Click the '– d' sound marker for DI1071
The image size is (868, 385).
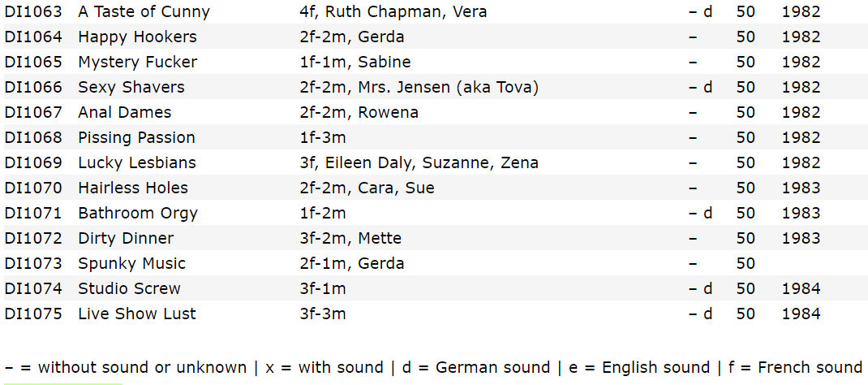(700, 214)
